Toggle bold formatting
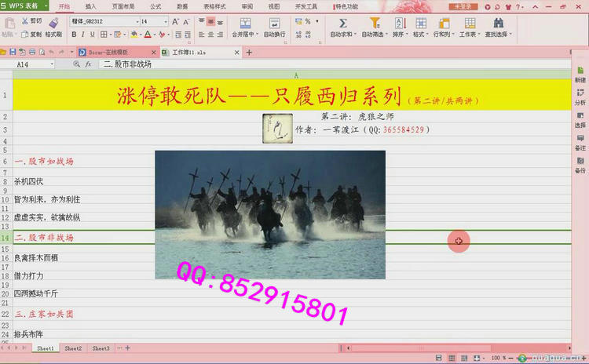The width and height of the screenshot is (589, 364). click(x=74, y=35)
